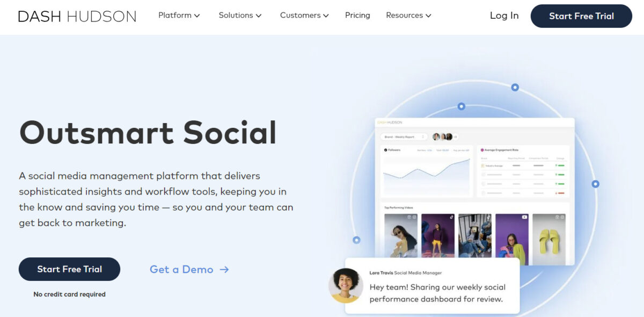
Task: Click the "Top Performing Videos" section title
Action: pyautogui.click(x=399, y=207)
